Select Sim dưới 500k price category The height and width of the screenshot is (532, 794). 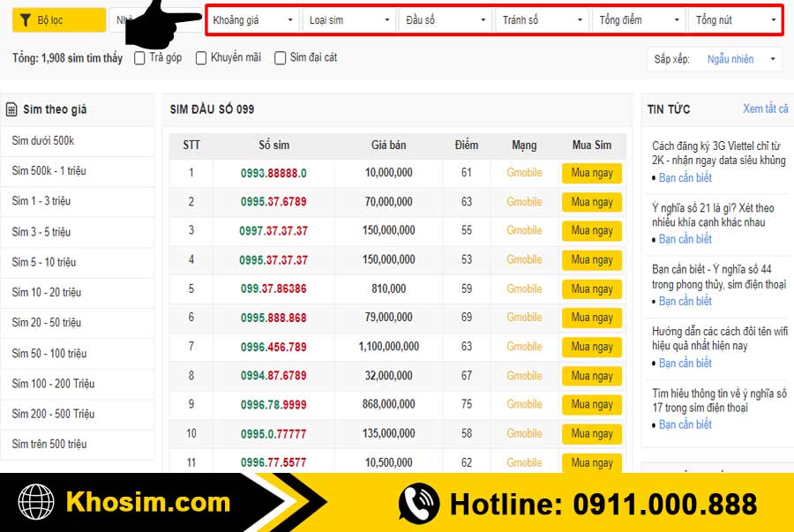[x=43, y=140]
